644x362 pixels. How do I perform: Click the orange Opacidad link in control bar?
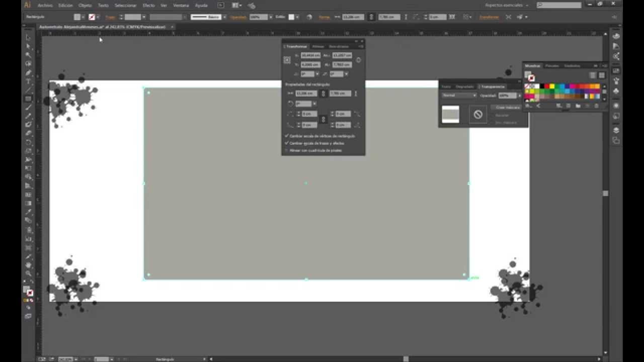(238, 17)
